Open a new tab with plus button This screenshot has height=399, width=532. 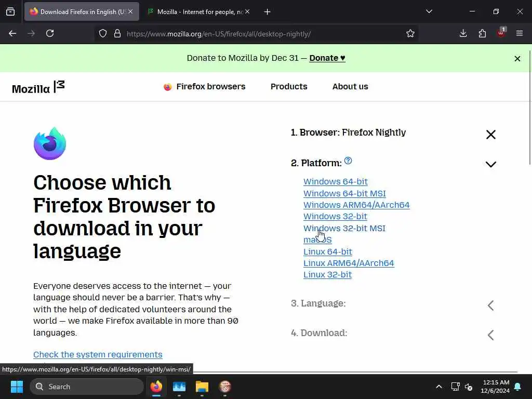click(268, 12)
